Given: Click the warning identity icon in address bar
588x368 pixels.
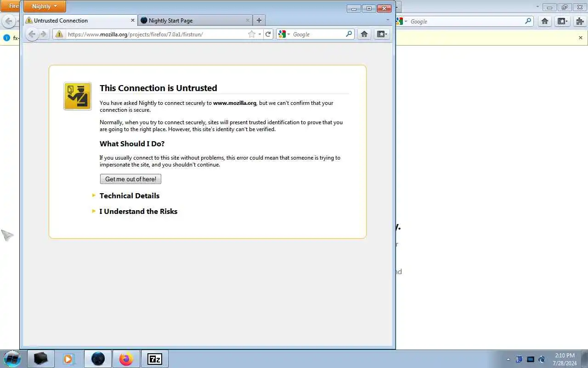Looking at the screenshot, I should click(x=59, y=34).
